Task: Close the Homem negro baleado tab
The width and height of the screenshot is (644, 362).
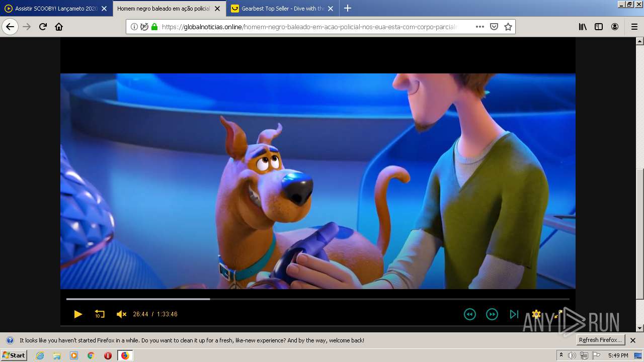Action: (x=217, y=9)
